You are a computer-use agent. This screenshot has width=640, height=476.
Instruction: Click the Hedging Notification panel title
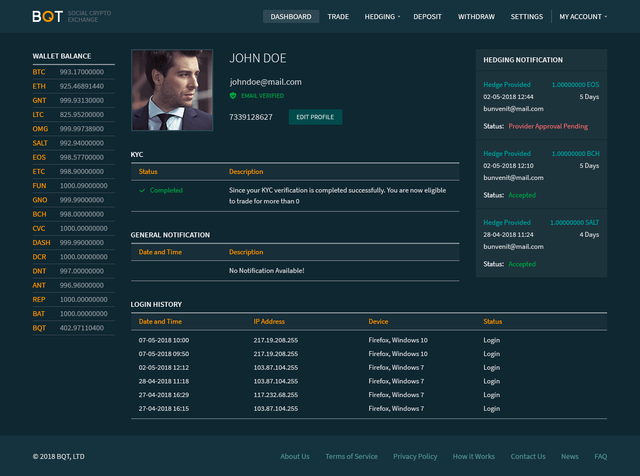(523, 60)
